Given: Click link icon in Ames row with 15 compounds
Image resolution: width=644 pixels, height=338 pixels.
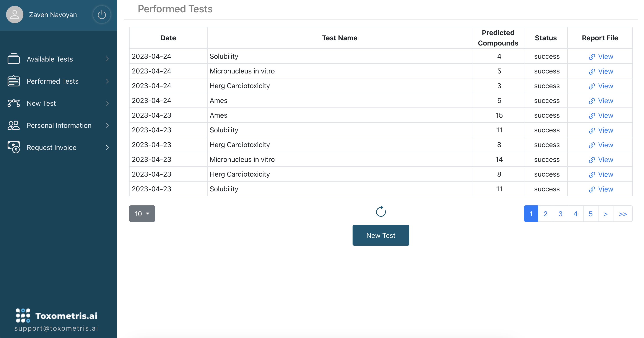Looking at the screenshot, I should (x=592, y=116).
